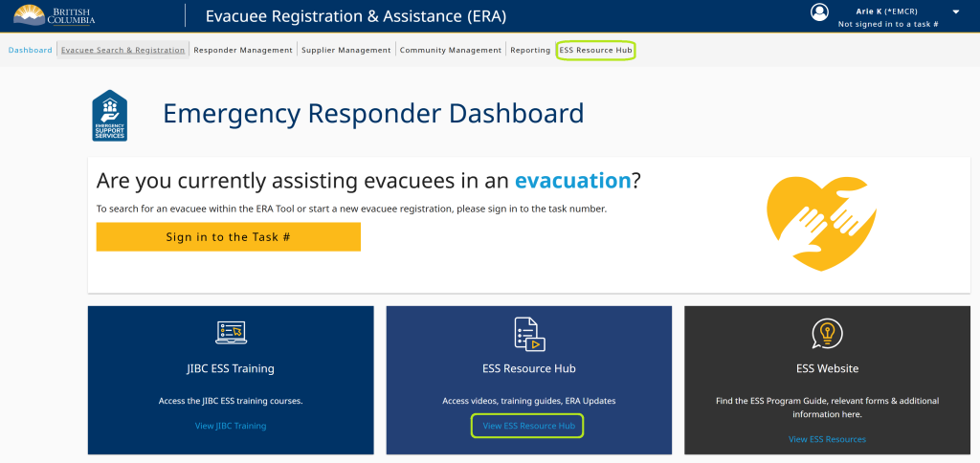This screenshot has height=463, width=980.
Task: Click the Arie K (*EMCR) user name
Action: point(886,11)
